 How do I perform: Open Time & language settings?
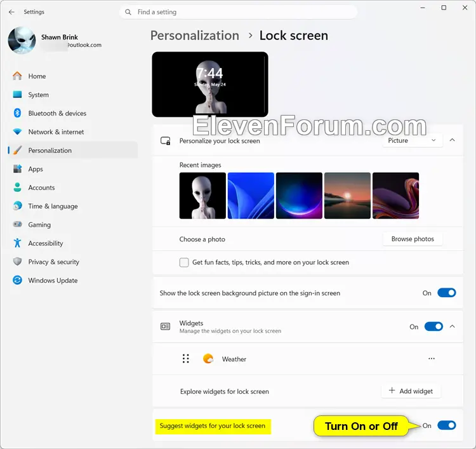72,206
